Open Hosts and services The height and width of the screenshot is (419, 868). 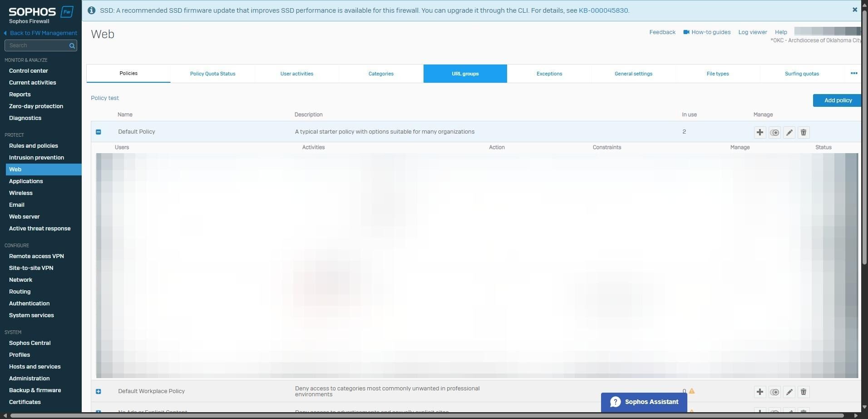coord(35,367)
